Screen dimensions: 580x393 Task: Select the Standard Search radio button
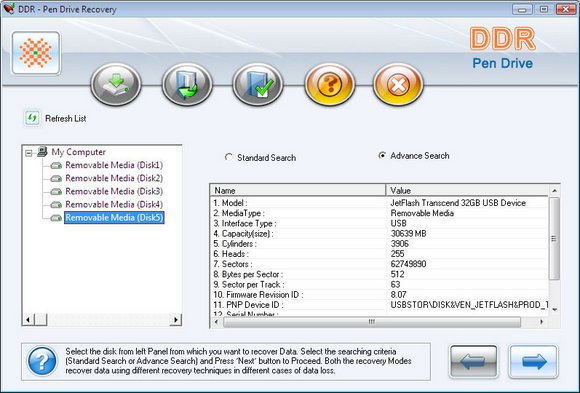pyautogui.click(x=229, y=157)
